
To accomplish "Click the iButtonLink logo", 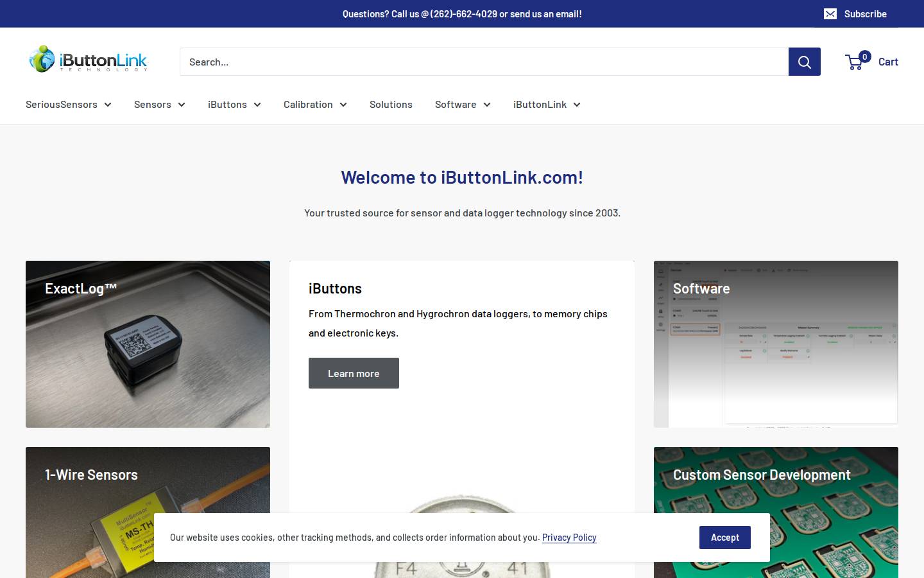I will click(88, 59).
